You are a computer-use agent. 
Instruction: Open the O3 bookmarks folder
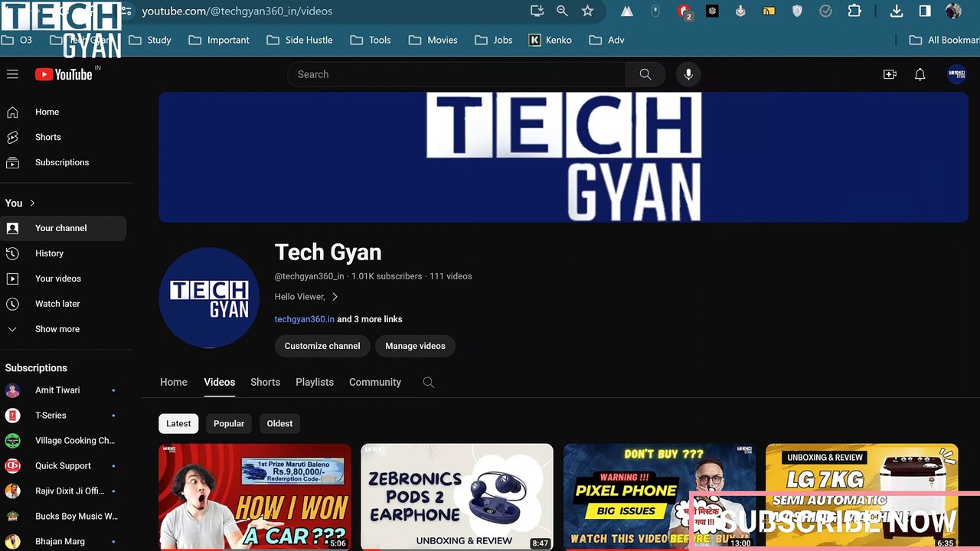pyautogui.click(x=17, y=40)
